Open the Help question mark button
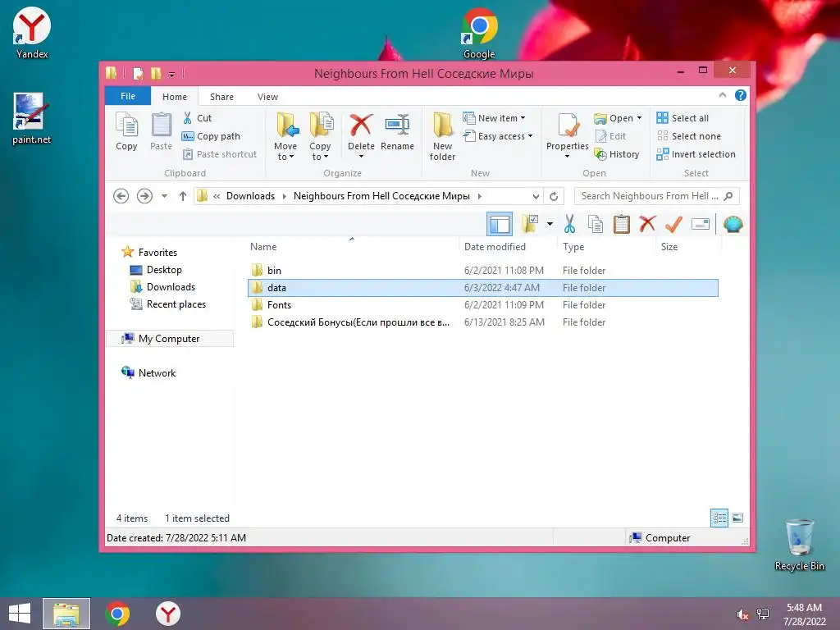The height and width of the screenshot is (630, 840). (741, 95)
